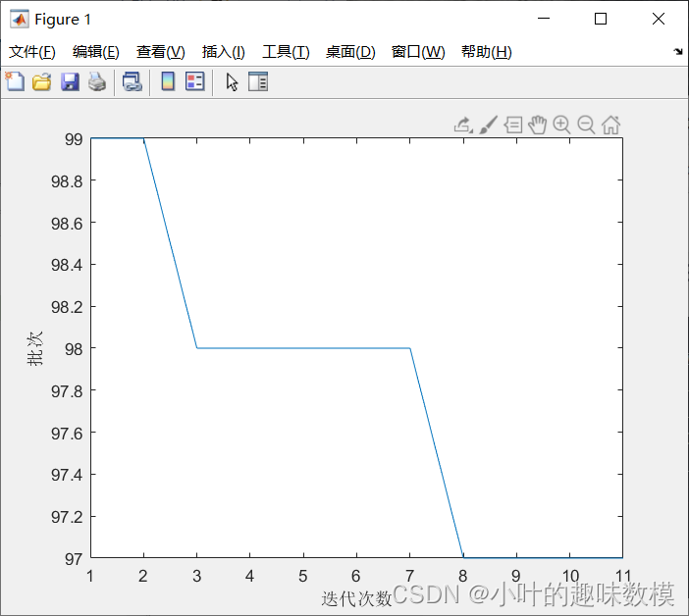Viewport: 689px width, 616px height.
Task: Select the zoom out magnifier
Action: coord(586,126)
